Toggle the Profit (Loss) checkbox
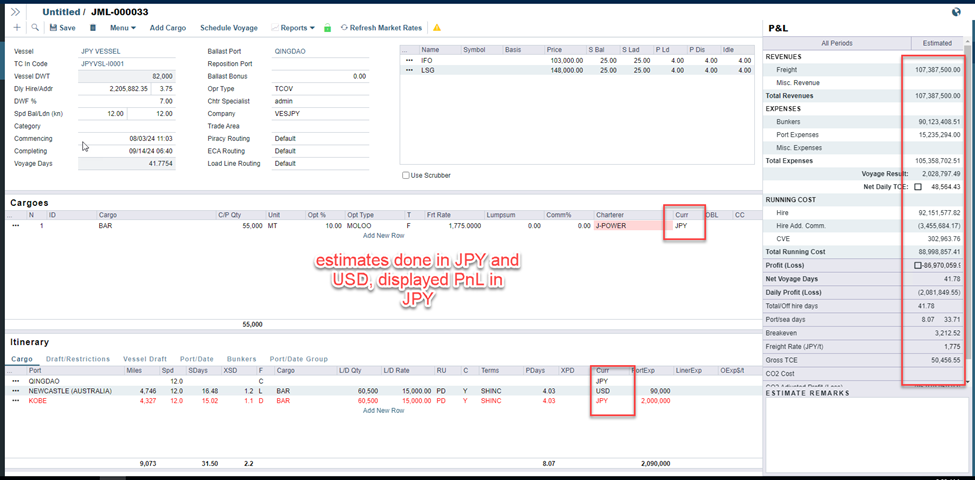Image resolution: width=975 pixels, height=480 pixels. tap(918, 265)
